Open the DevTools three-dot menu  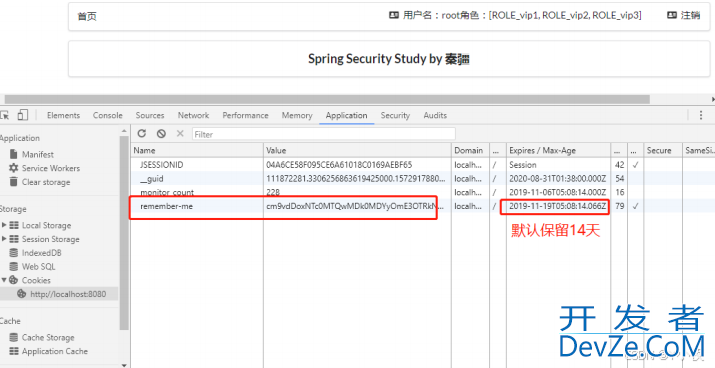point(701,115)
